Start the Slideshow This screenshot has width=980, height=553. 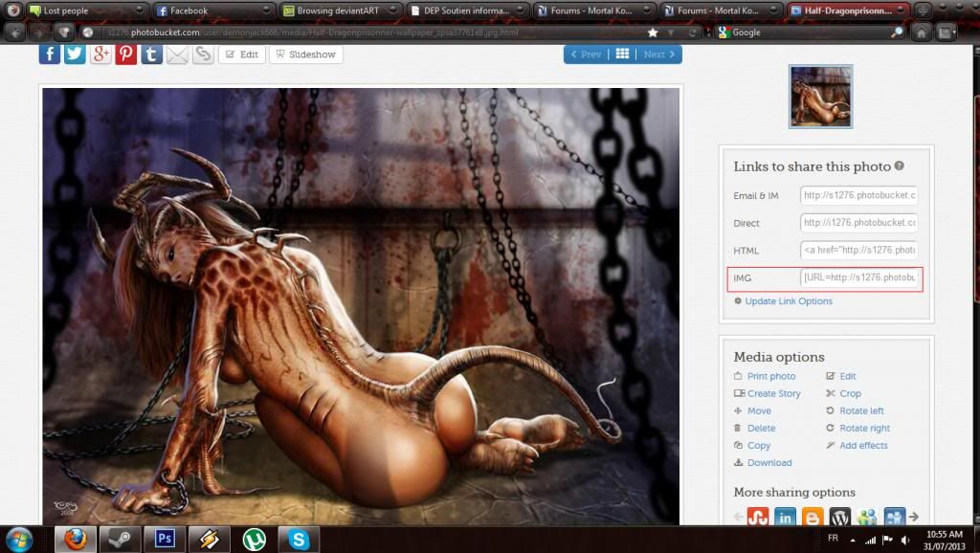click(306, 55)
